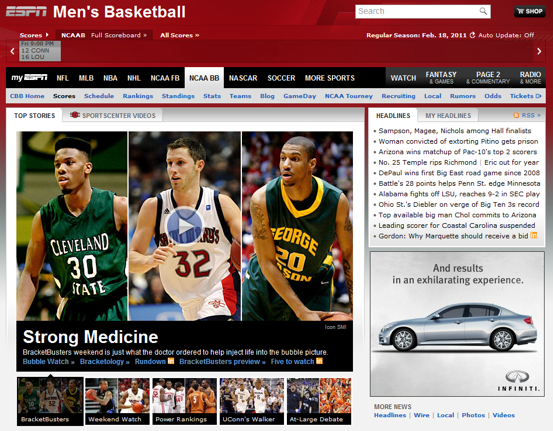The image size is (553, 431).
Task: Switch to Headlines tab
Action: tap(393, 115)
